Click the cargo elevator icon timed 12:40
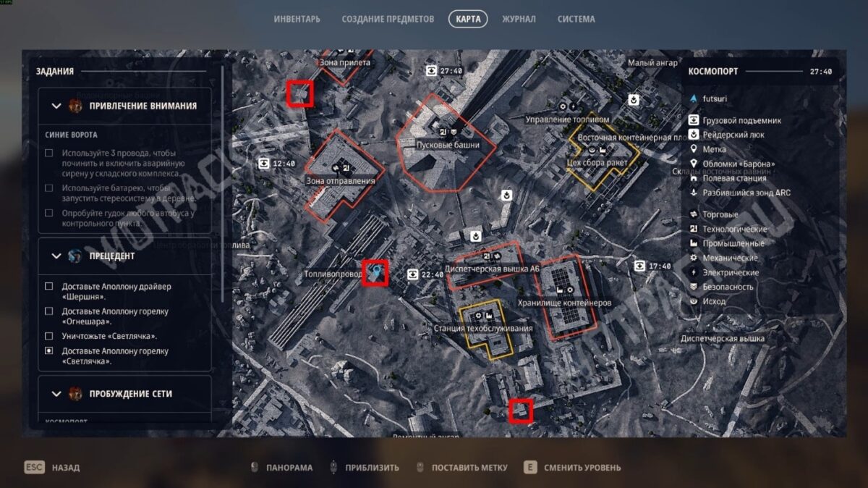Image resolution: width=868 pixels, height=488 pixels. (x=265, y=163)
